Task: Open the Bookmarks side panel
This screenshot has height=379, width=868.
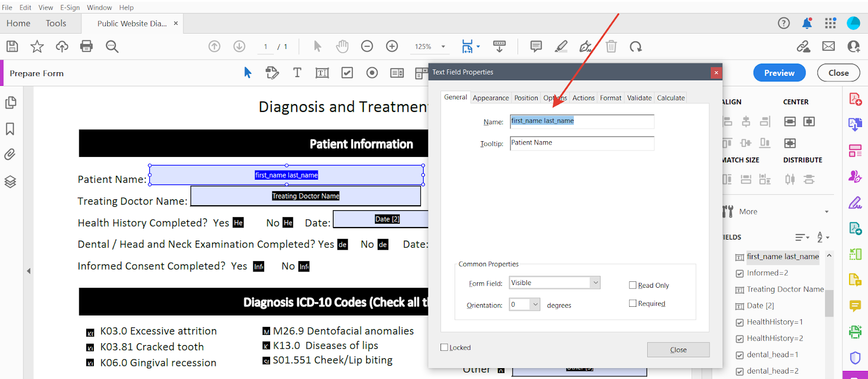Action: (x=10, y=129)
